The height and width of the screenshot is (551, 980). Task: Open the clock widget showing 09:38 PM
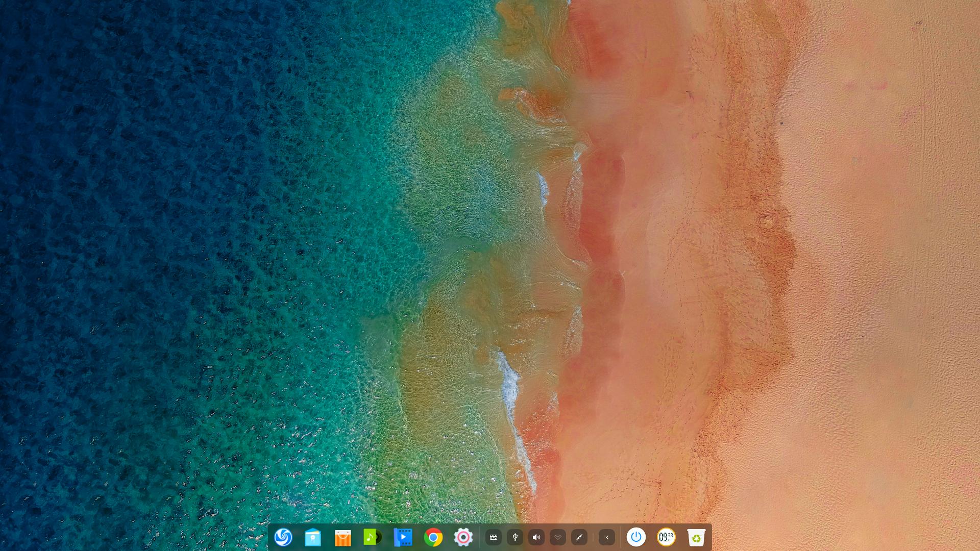pyautogui.click(x=666, y=537)
